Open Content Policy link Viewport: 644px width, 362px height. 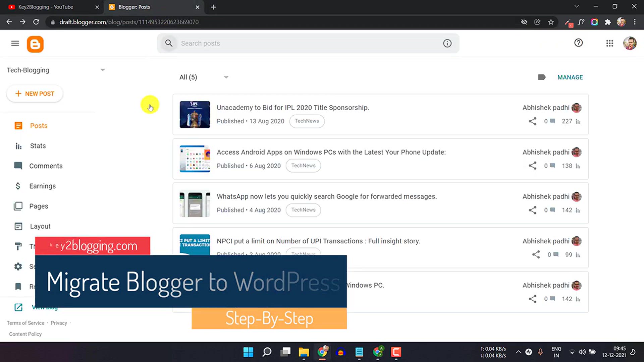[25, 334]
